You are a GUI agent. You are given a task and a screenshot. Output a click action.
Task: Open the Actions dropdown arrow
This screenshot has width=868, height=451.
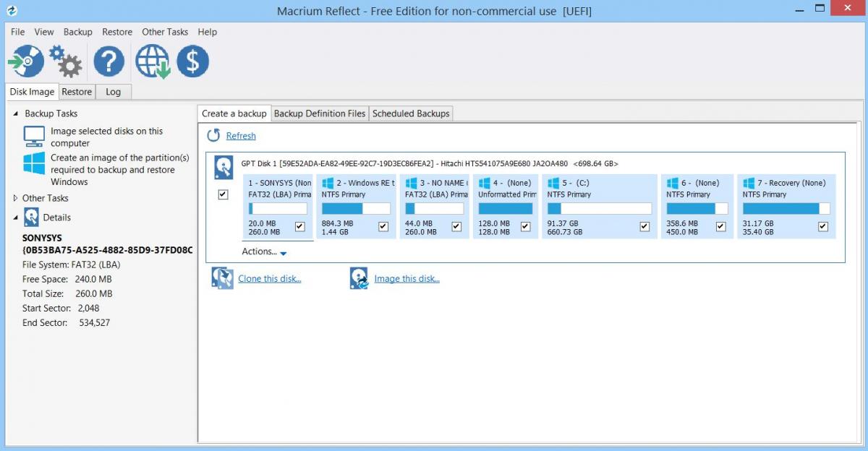284,253
